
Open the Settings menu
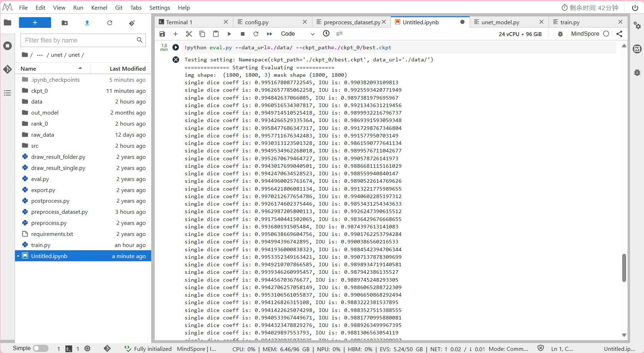pos(159,7)
